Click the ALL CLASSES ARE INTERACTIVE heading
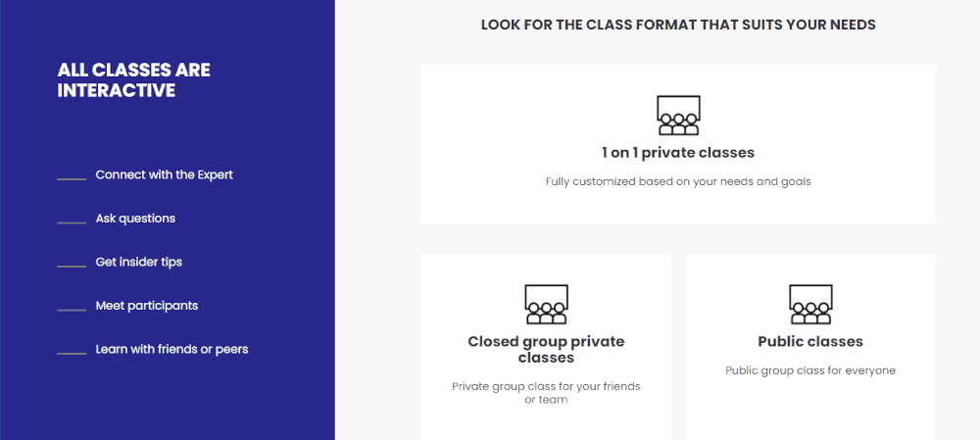980x440 pixels. (133, 80)
